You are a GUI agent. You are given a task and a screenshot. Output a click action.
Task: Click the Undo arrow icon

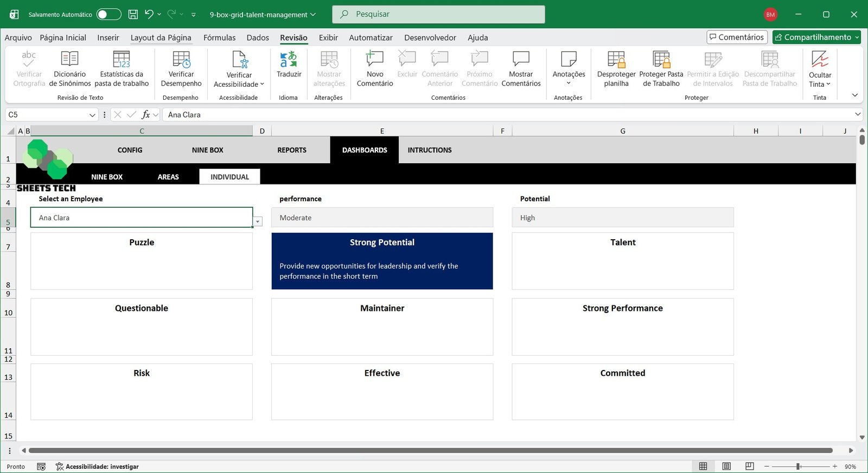click(149, 14)
